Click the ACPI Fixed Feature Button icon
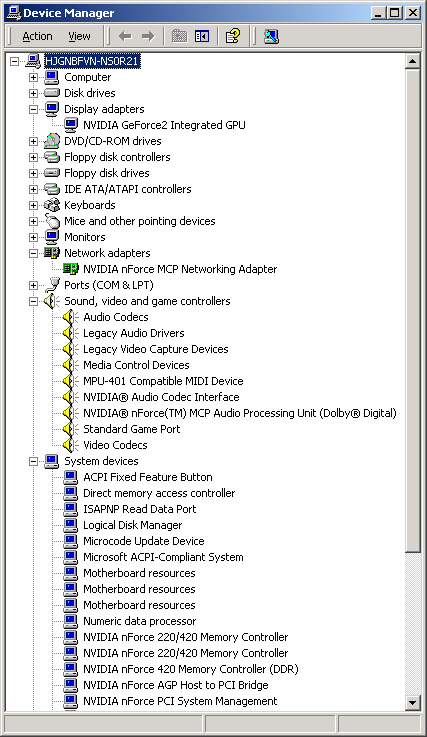427x737 pixels. [71, 477]
